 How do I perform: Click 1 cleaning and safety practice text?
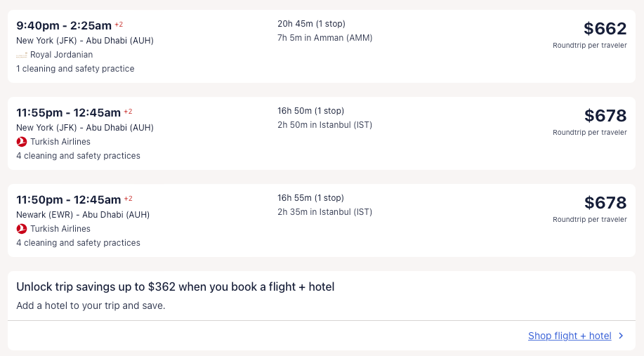pyautogui.click(x=75, y=69)
